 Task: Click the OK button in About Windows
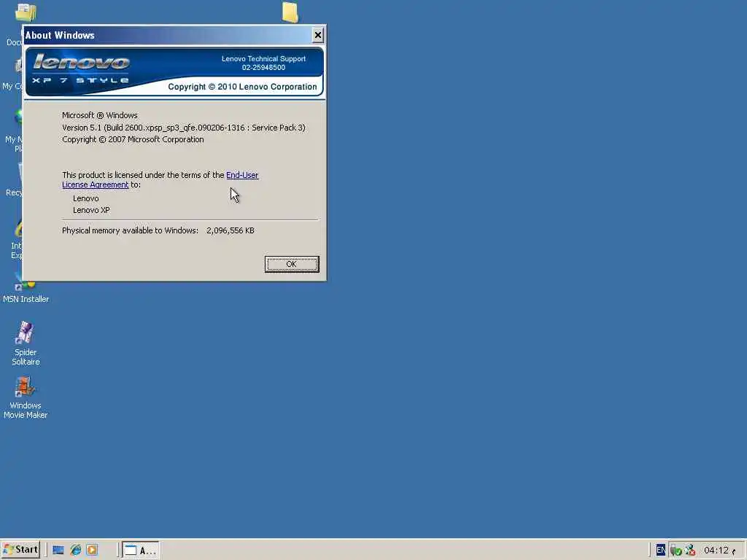[292, 264]
